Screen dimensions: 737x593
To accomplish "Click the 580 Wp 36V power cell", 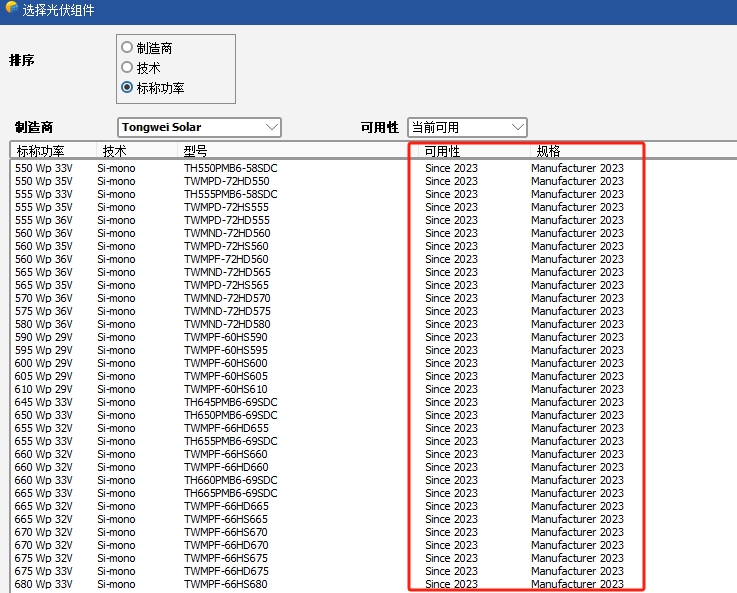I will pyautogui.click(x=44, y=324).
